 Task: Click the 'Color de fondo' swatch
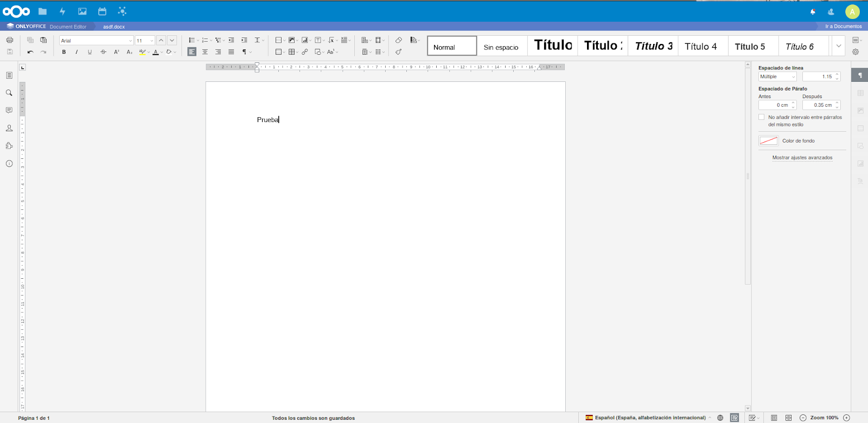tap(768, 140)
